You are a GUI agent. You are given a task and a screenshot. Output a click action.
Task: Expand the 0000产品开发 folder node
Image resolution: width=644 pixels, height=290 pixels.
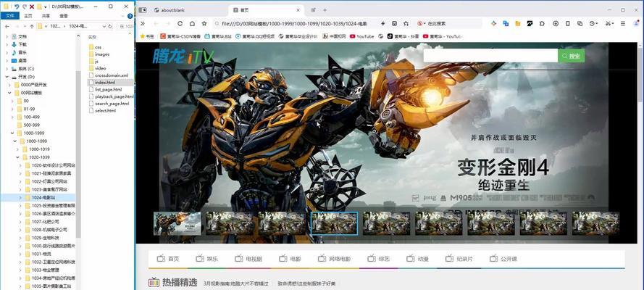10,85
